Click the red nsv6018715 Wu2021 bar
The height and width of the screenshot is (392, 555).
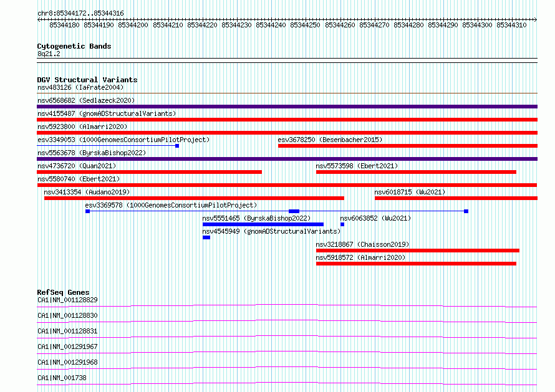456,198
